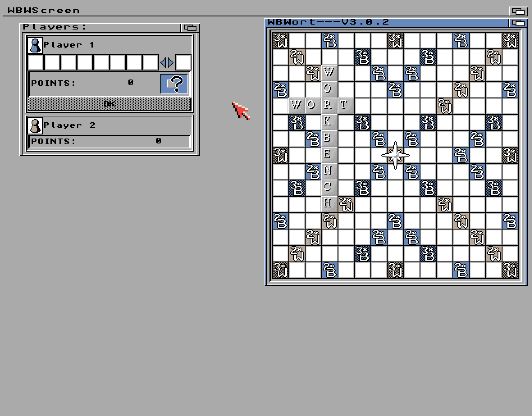The width and height of the screenshot is (532, 416).
Task: Click the right arrow beside the tile rack
Action: coord(171,63)
